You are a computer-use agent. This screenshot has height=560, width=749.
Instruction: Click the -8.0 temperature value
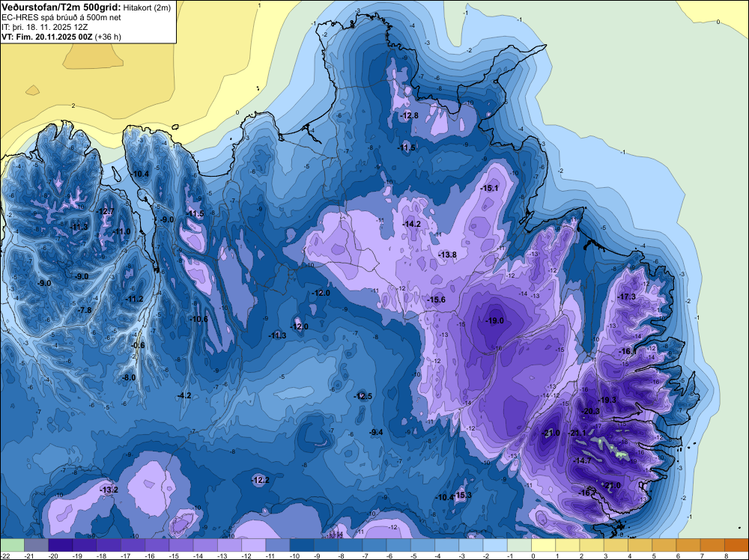click(129, 377)
